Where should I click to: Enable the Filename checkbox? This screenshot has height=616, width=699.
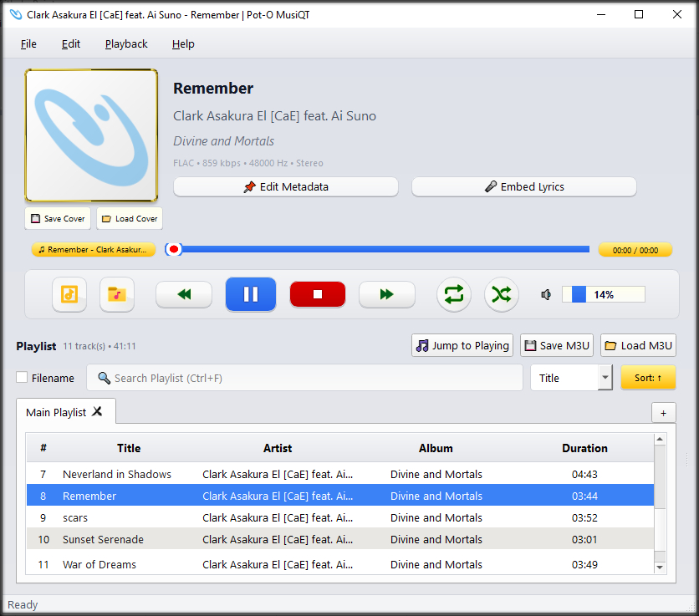tap(23, 378)
